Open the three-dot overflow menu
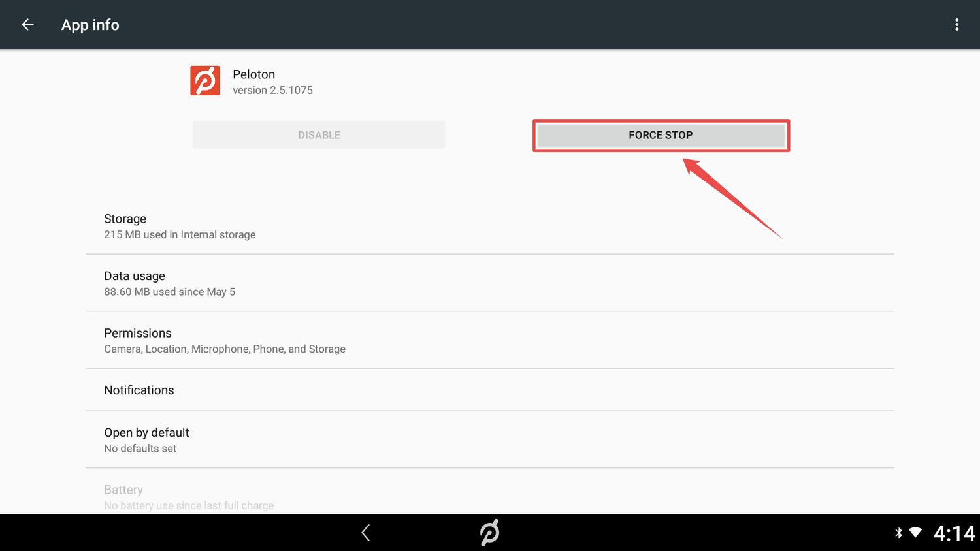Image resolution: width=980 pixels, height=551 pixels. [956, 25]
